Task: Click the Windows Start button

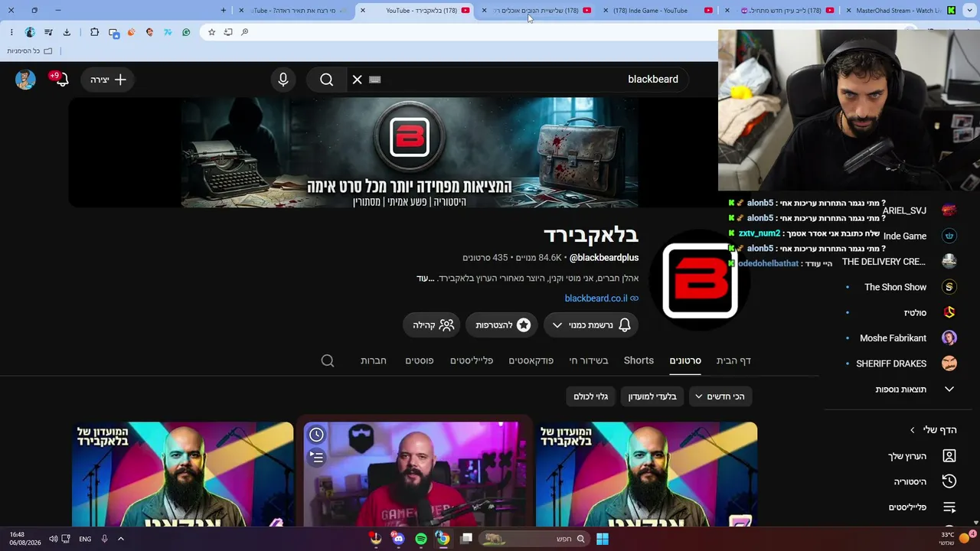Action: (603, 539)
